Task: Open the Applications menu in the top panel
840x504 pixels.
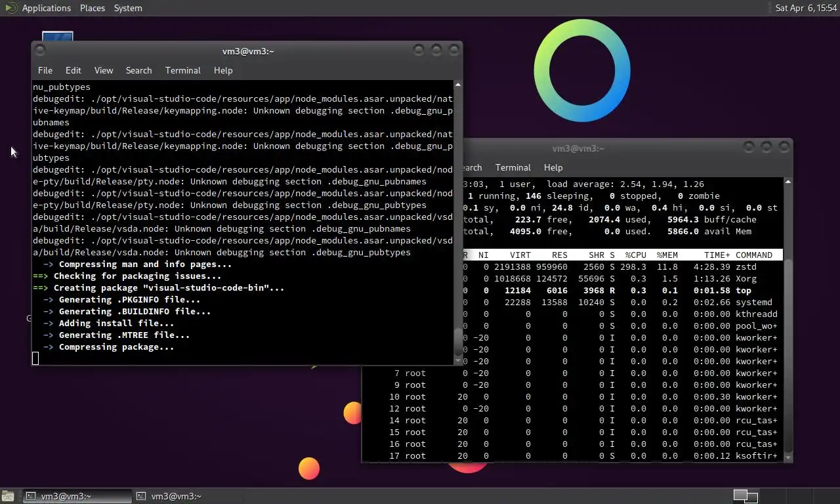Action: (x=46, y=8)
